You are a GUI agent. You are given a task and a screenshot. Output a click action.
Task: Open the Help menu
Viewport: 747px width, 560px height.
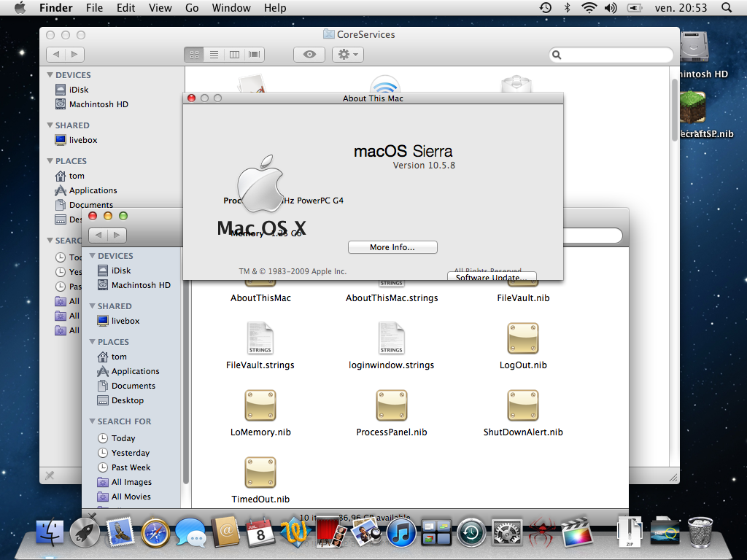pos(275,7)
